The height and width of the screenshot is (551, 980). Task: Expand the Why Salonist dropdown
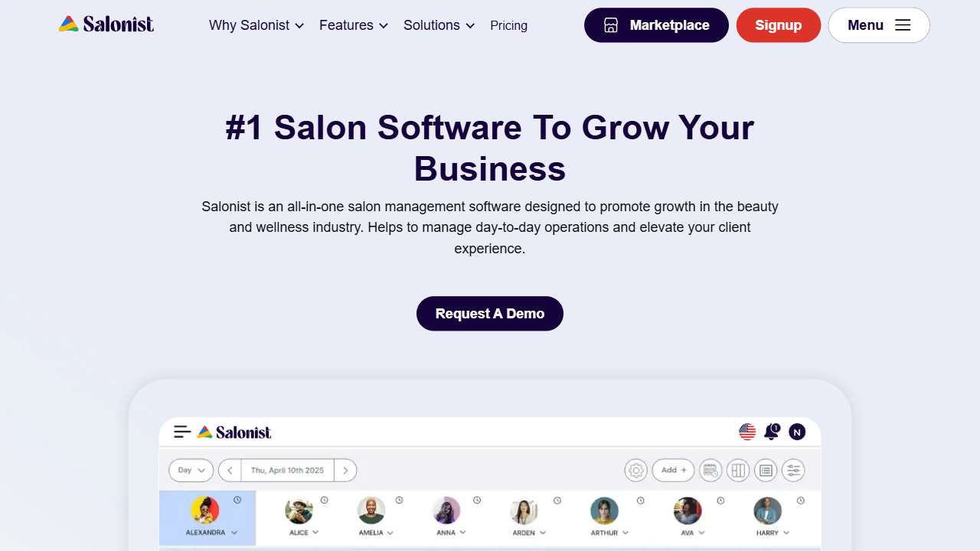click(x=256, y=25)
